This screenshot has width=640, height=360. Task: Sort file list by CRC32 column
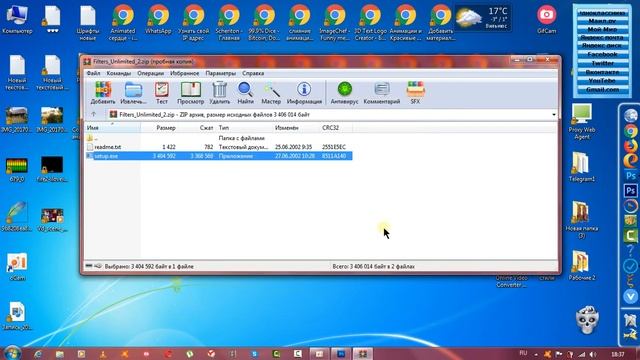(336, 128)
